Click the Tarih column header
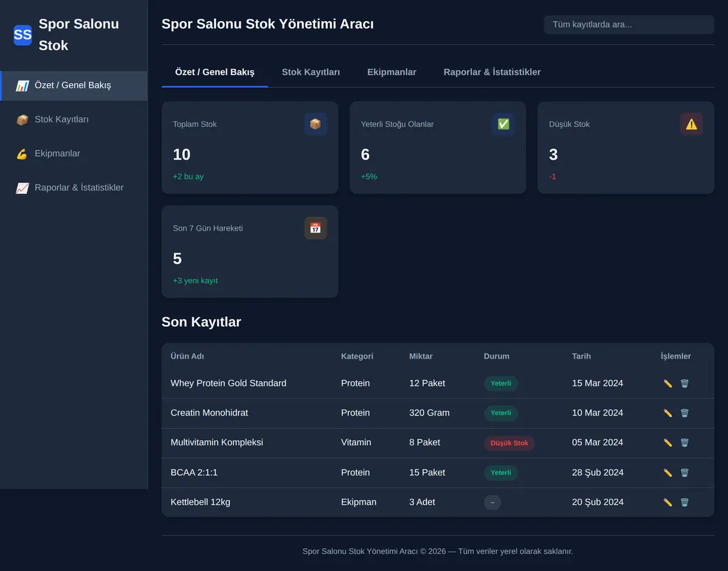728x571 pixels. click(x=581, y=356)
